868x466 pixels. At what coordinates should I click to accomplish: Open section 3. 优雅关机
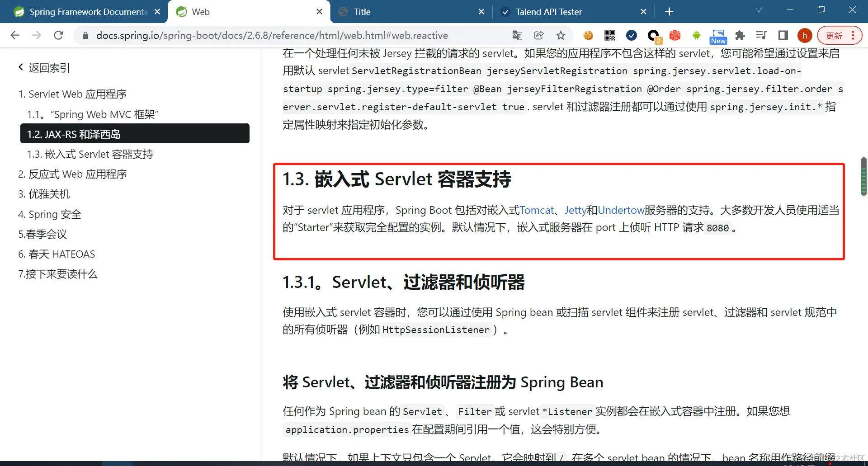(x=44, y=194)
